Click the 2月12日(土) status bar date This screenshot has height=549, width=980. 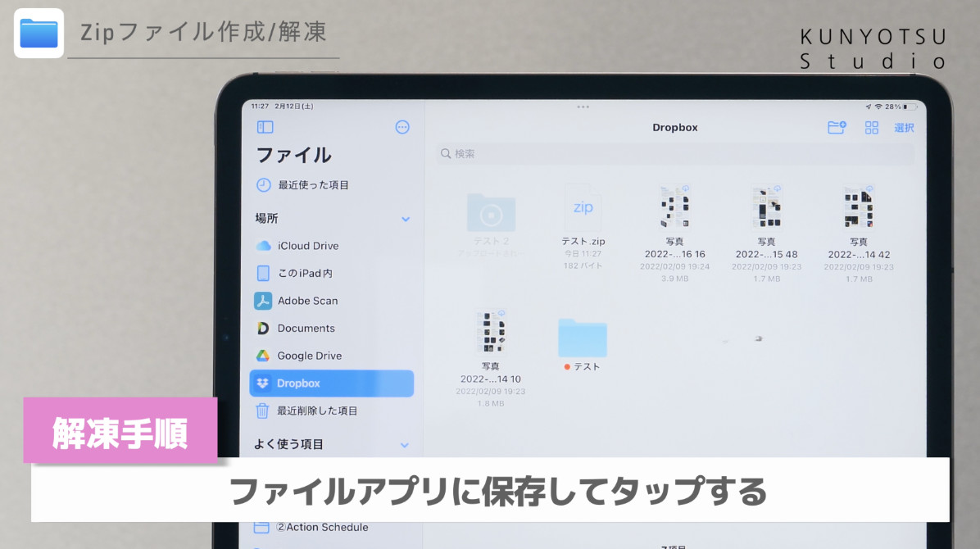pos(294,107)
